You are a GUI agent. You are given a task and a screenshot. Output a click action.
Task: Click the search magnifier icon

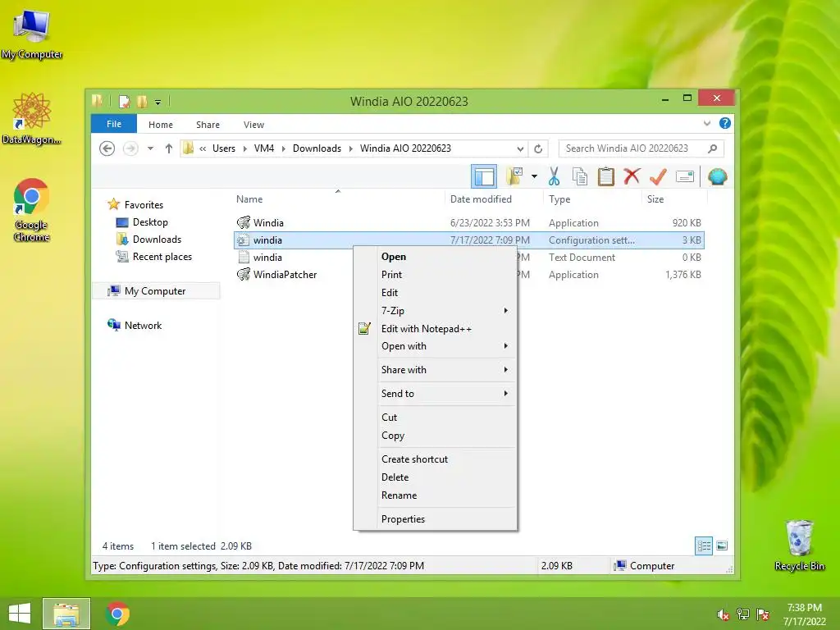tap(713, 148)
